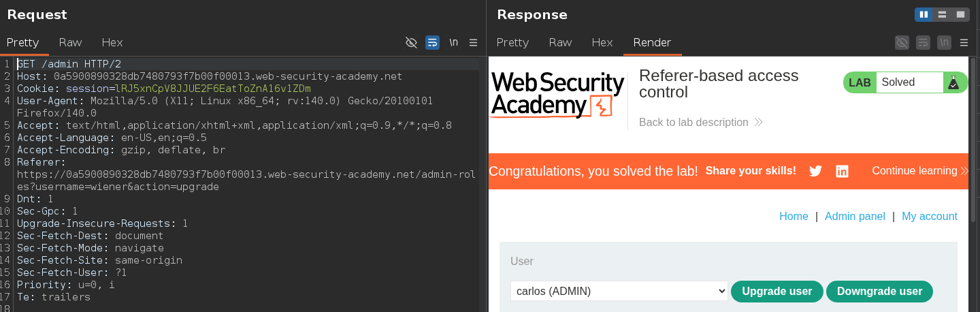980x312 pixels.
Task: Click the session cookie value
Action: 213,89
